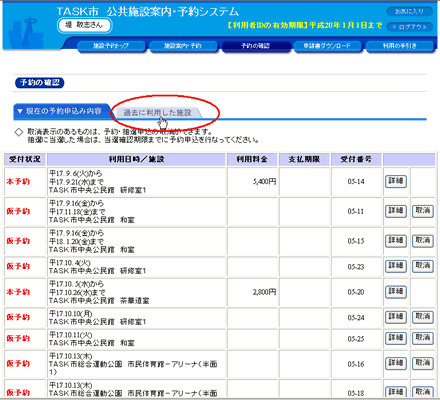Cancel reservation 05-25 with 取消

point(423,338)
